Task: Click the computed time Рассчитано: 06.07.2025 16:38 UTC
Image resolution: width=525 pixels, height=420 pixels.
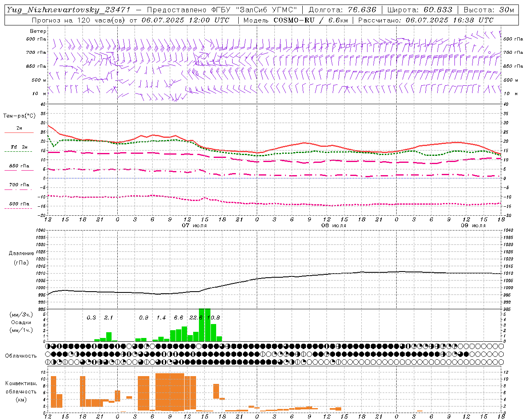Action: click(x=426, y=20)
